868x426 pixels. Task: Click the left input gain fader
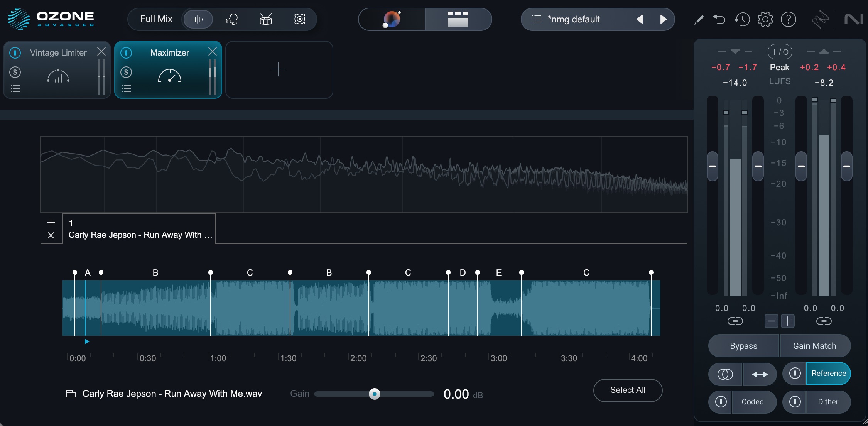click(713, 166)
